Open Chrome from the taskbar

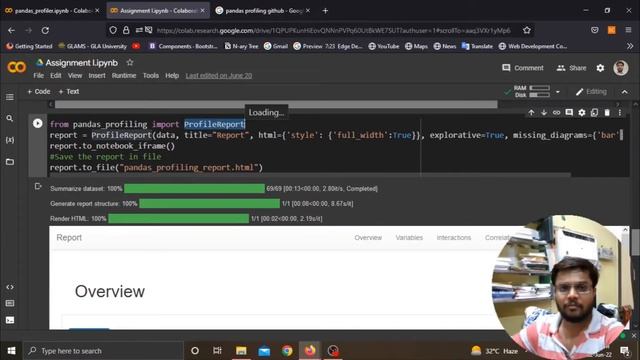287,351
